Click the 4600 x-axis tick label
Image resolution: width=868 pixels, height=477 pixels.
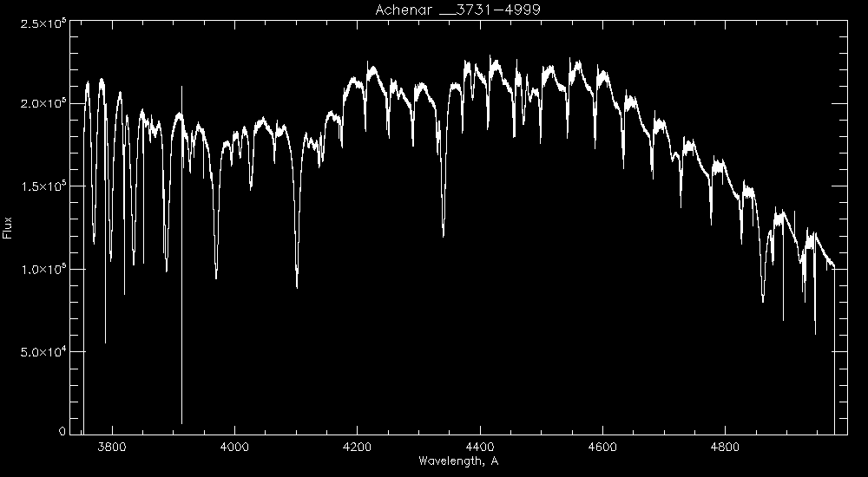click(602, 447)
